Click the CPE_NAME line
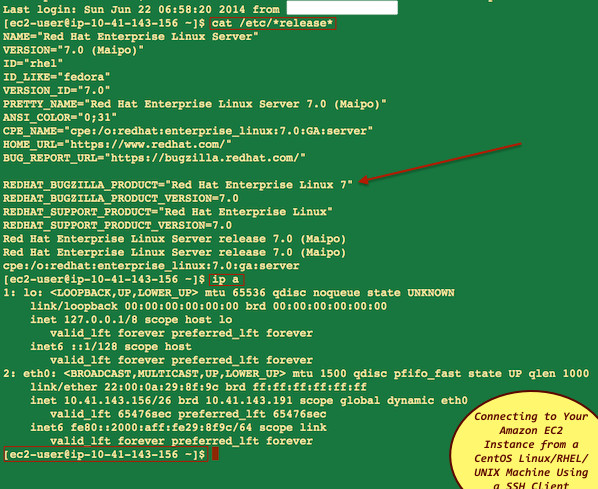The width and height of the screenshot is (598, 489). click(x=188, y=131)
